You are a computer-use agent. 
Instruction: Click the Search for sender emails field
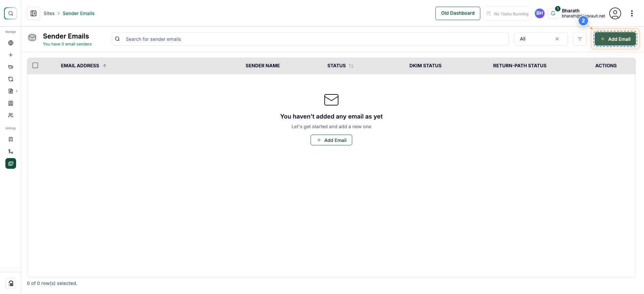[x=310, y=39]
